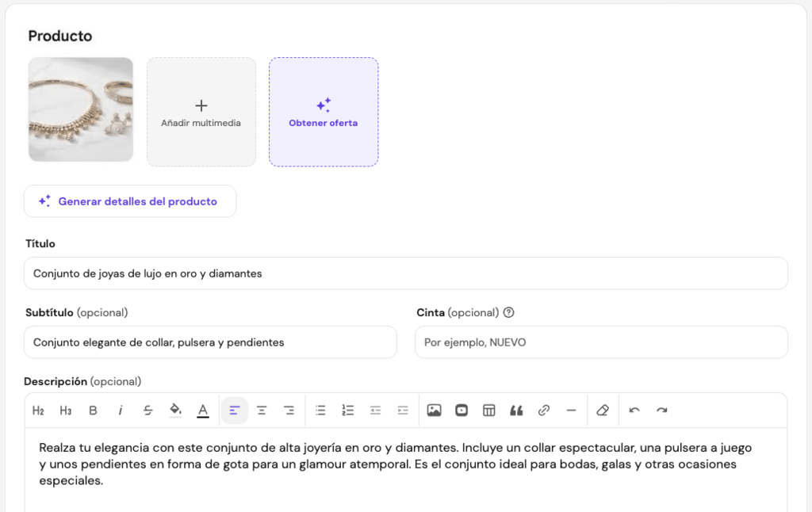Viewport: 812px width, 512px height.
Task: Increase indent in the description
Action: (403, 411)
